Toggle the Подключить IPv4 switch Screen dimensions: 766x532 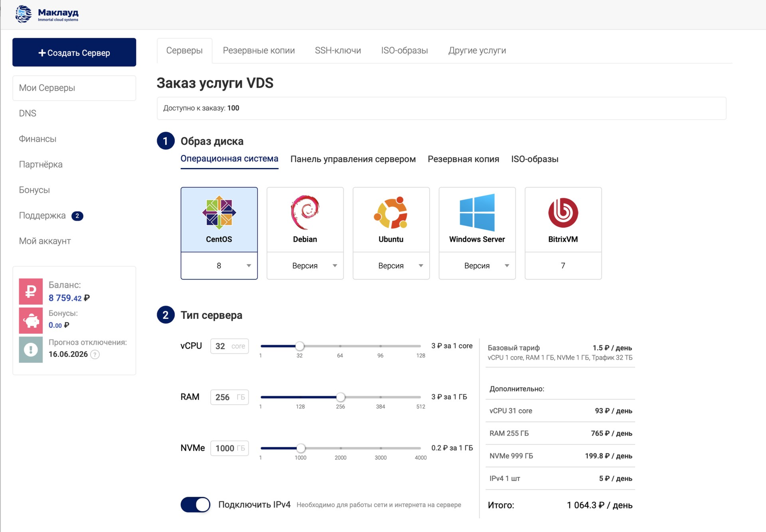(195, 505)
